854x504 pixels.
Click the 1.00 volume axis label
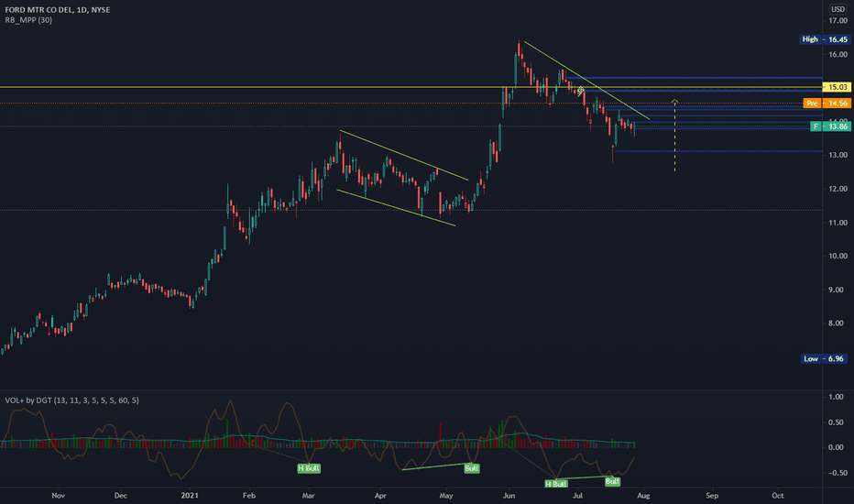[836, 397]
